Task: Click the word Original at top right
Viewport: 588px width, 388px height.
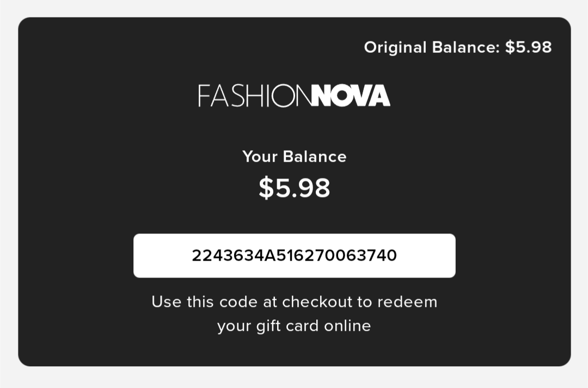Action: pos(395,47)
